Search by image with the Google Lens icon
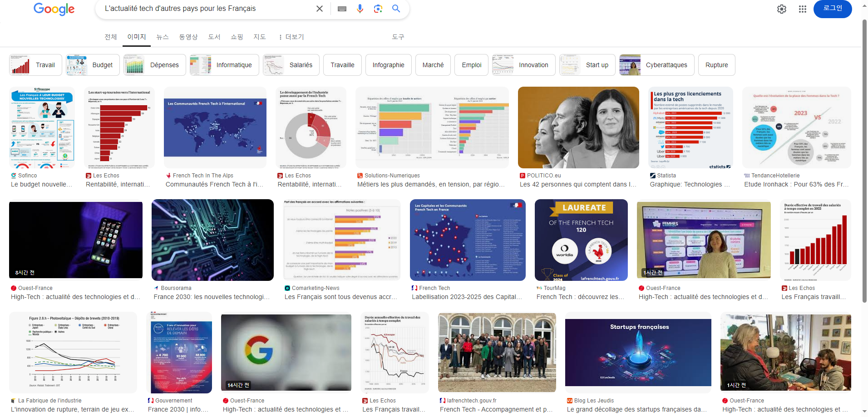 point(378,9)
